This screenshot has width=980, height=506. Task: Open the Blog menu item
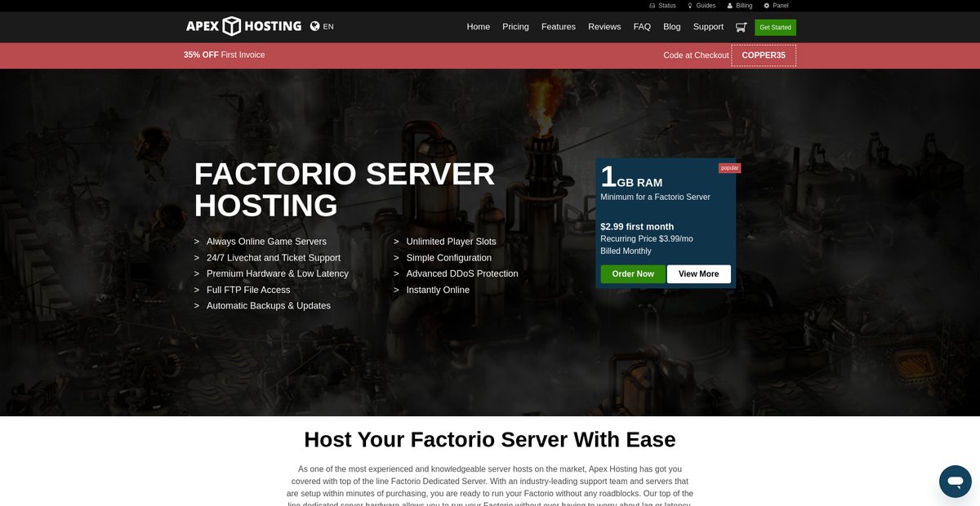[x=672, y=27]
